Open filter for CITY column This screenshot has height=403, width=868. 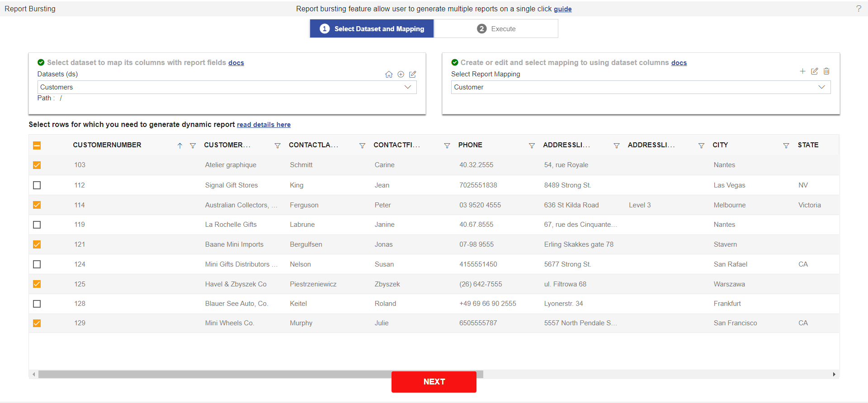pos(786,145)
